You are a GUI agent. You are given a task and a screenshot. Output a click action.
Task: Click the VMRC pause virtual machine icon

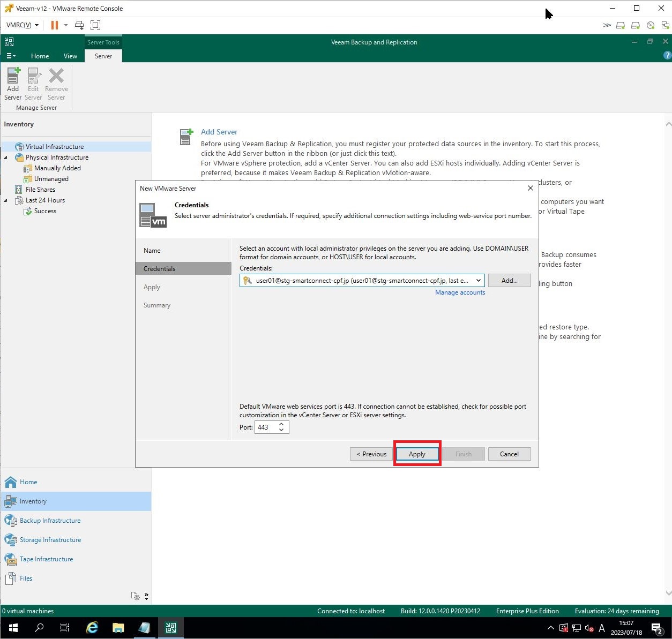pyautogui.click(x=55, y=25)
